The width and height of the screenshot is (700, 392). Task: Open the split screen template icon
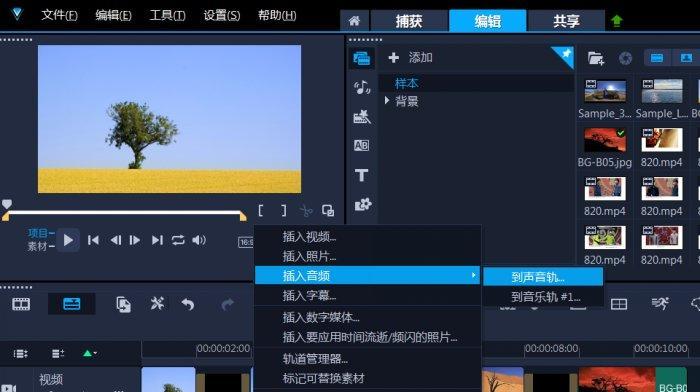[x=619, y=304]
